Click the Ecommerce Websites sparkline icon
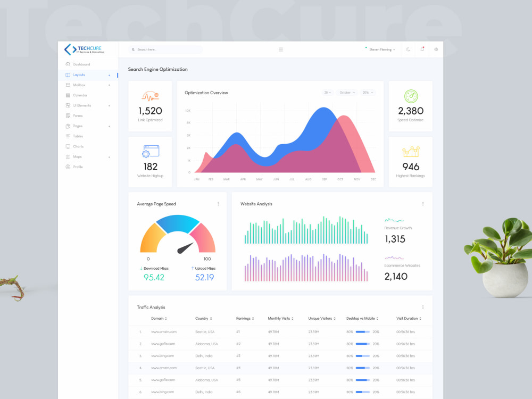Viewport: 532px width, 399px height. pos(394,258)
